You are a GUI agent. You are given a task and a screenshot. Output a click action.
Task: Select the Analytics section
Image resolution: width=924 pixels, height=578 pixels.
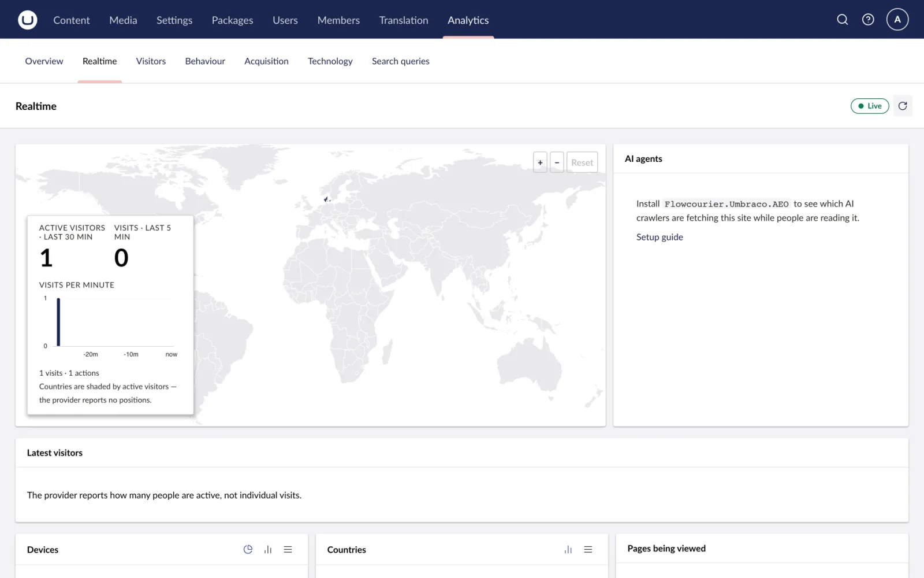468,20
